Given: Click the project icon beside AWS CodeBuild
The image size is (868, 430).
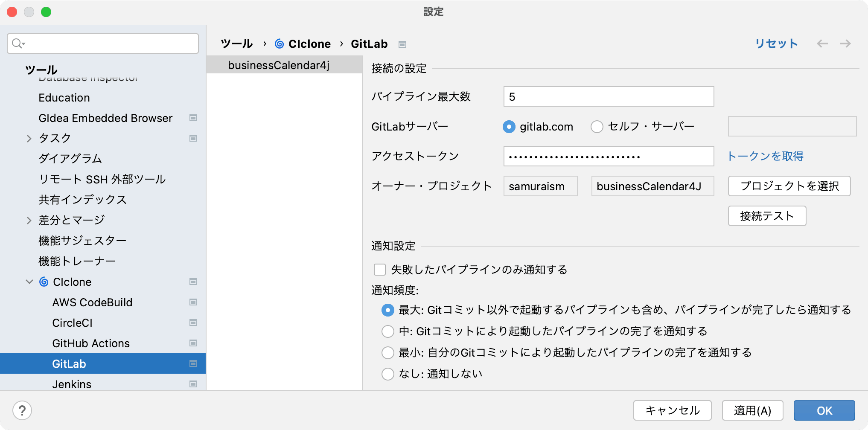Looking at the screenshot, I should 193,302.
